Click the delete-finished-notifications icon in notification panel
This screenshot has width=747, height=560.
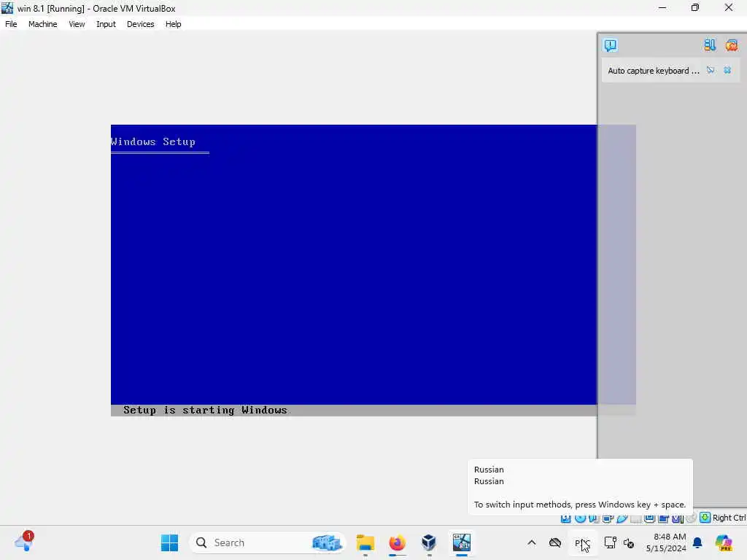tap(731, 45)
